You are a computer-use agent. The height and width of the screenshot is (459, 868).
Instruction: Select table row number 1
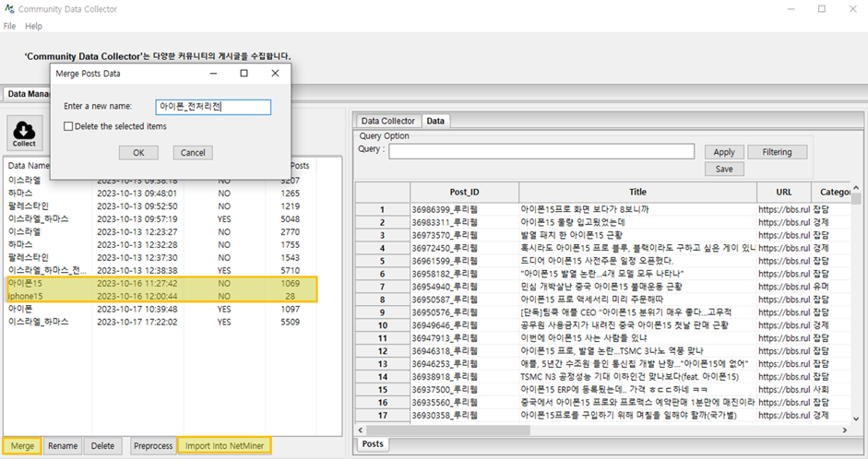click(382, 209)
